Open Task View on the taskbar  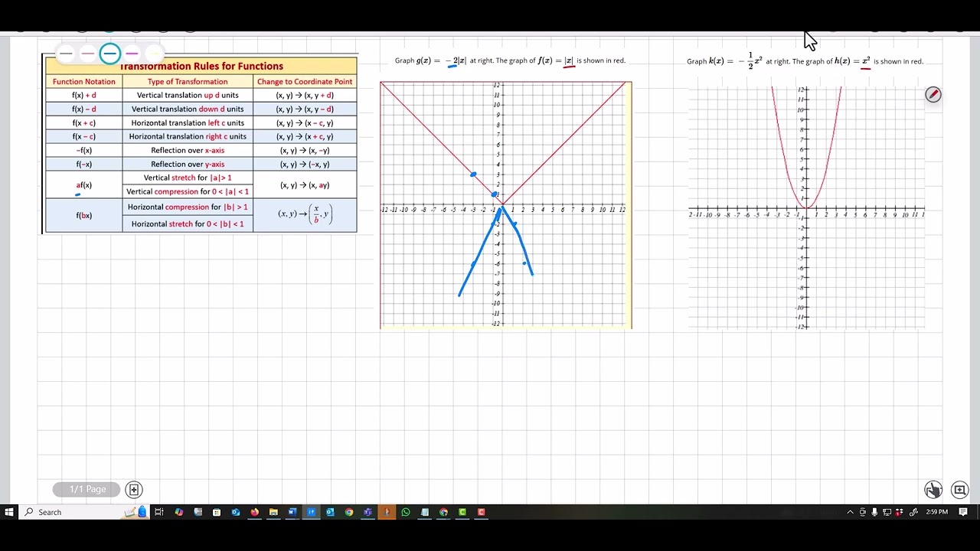(x=159, y=512)
